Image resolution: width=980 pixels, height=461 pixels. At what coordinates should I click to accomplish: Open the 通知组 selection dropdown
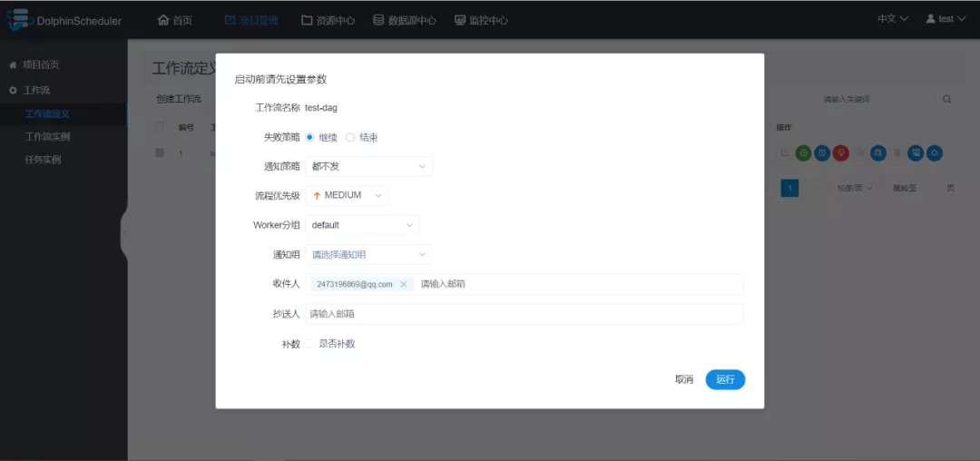[368, 255]
